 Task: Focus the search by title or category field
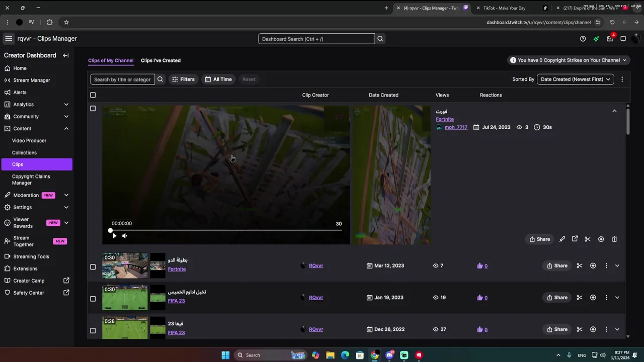pos(122,79)
